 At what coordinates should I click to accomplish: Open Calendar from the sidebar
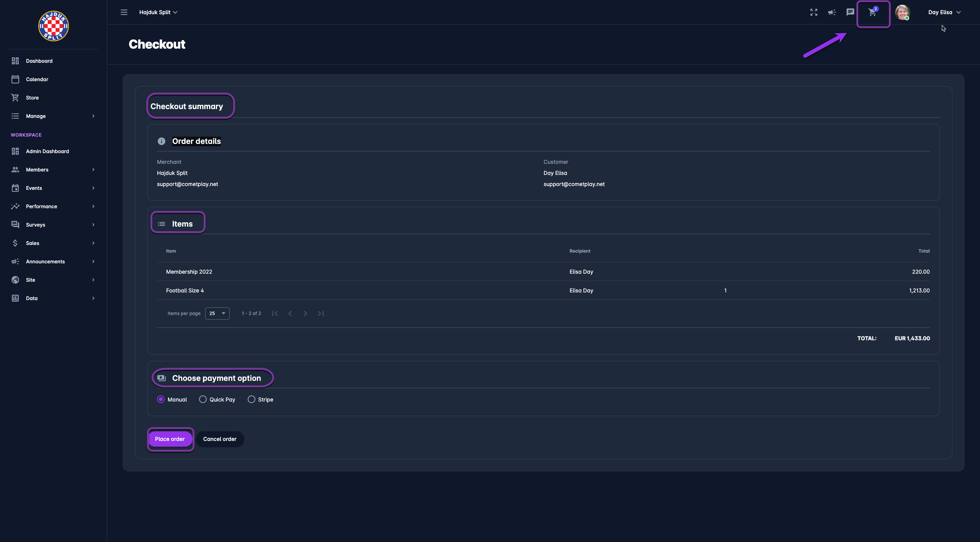click(x=37, y=79)
